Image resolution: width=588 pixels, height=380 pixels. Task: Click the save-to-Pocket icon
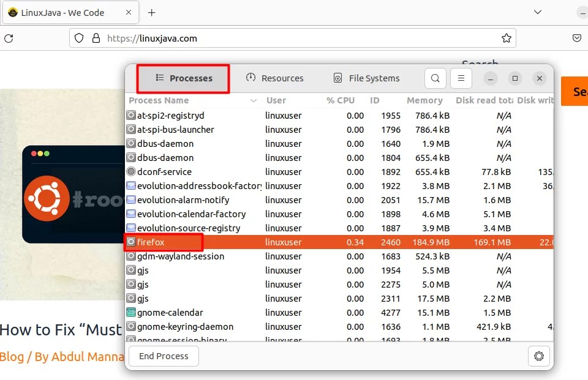point(576,38)
